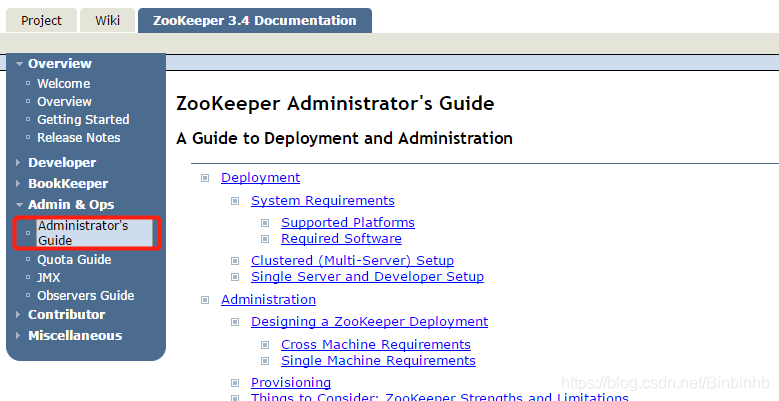
Task: Follow the Administration link
Action: tap(268, 299)
